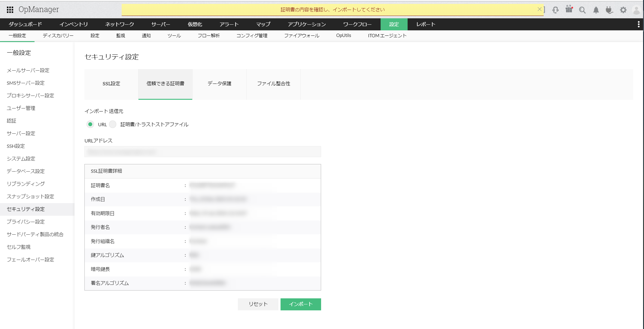Open the search magnifier icon
644x329 pixels.
pyautogui.click(x=582, y=9)
